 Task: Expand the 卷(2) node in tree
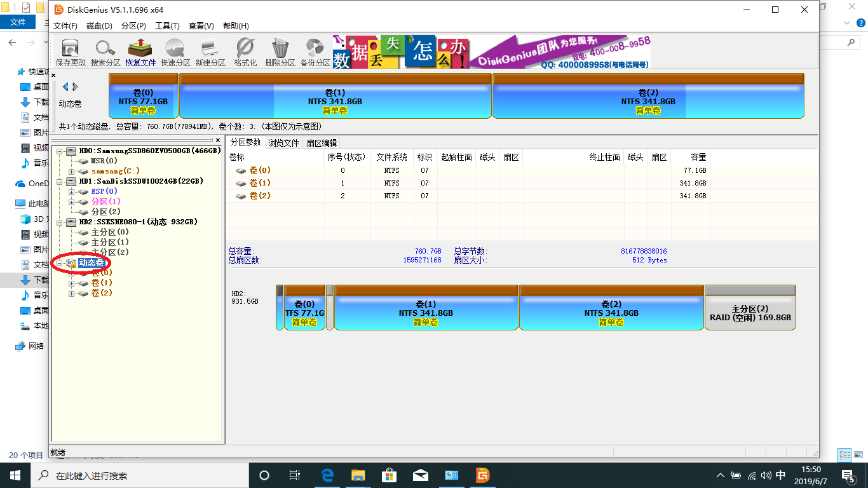[72, 293]
